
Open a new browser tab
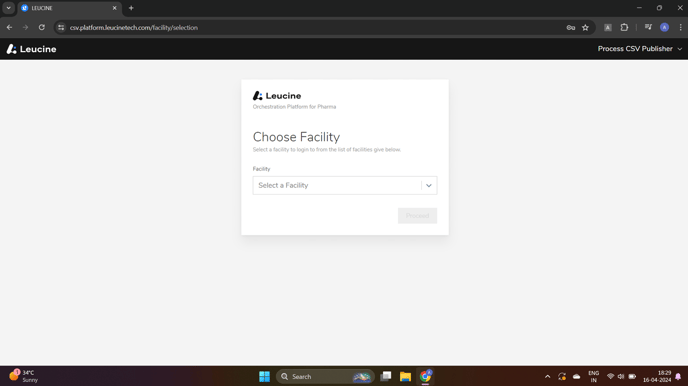131,8
